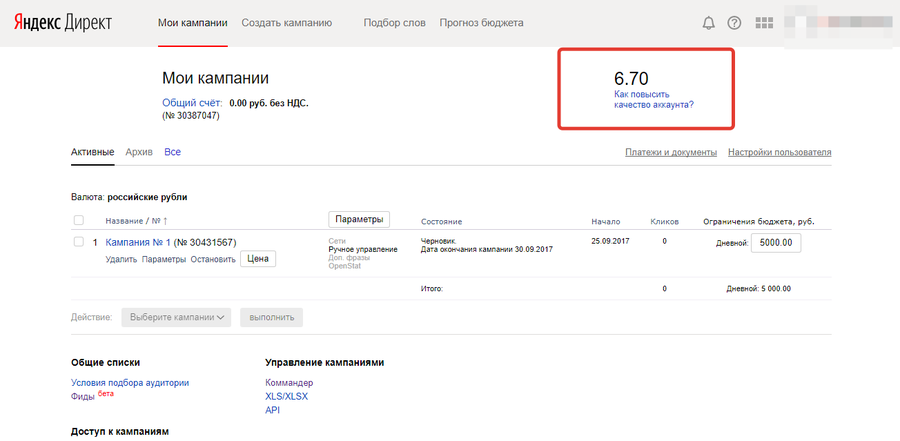Image resolution: width=900 pixels, height=441 pixels.
Task: Click the Дневной: 5 000.00 total
Action: pyautogui.click(x=758, y=289)
